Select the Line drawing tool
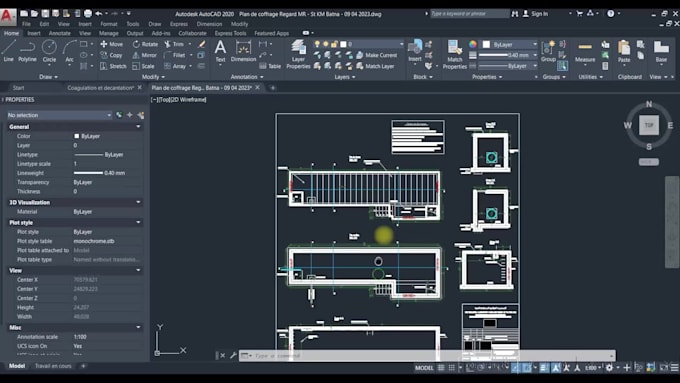This screenshot has width=680, height=383. coord(9,50)
